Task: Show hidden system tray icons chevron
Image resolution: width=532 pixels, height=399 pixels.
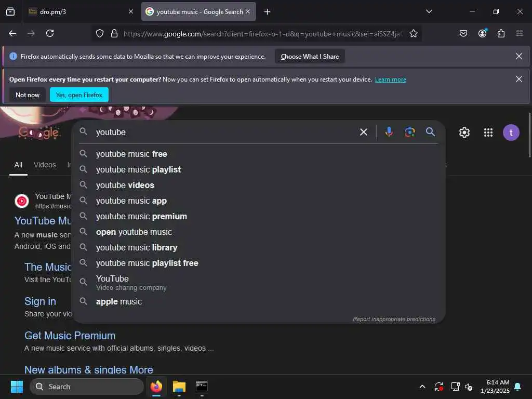Action: pyautogui.click(x=422, y=387)
